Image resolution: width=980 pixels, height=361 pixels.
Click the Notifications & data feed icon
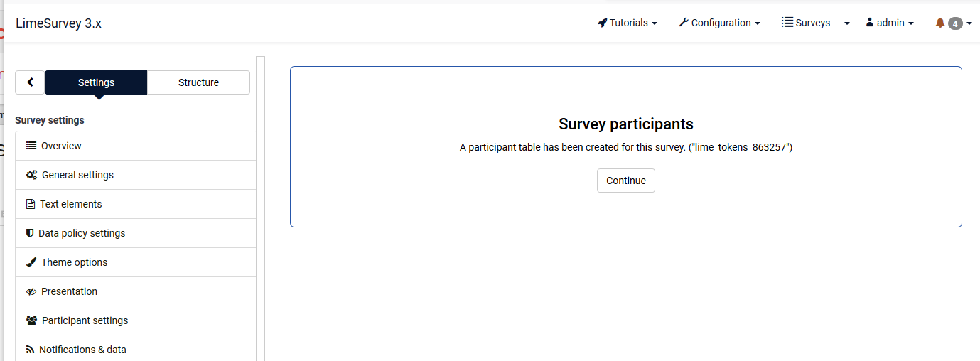(x=31, y=350)
